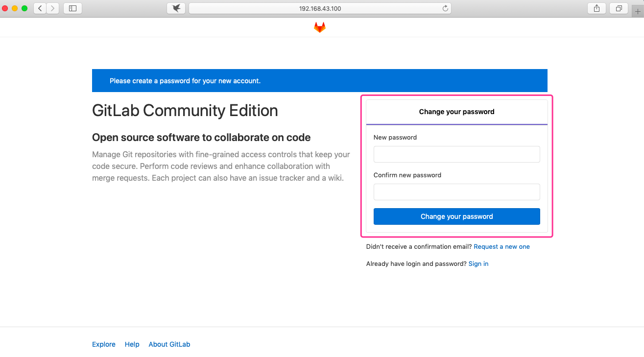Reload the page via refresh icon

(x=445, y=8)
